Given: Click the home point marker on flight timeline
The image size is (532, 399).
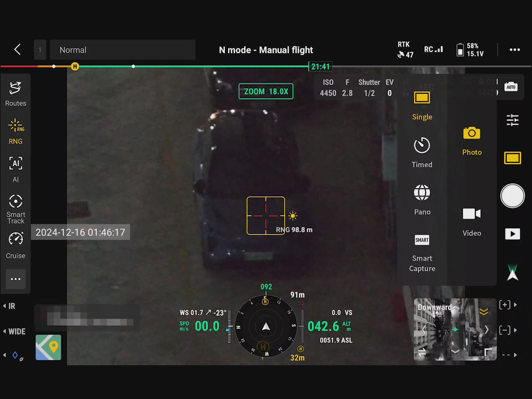Looking at the screenshot, I should (75, 66).
